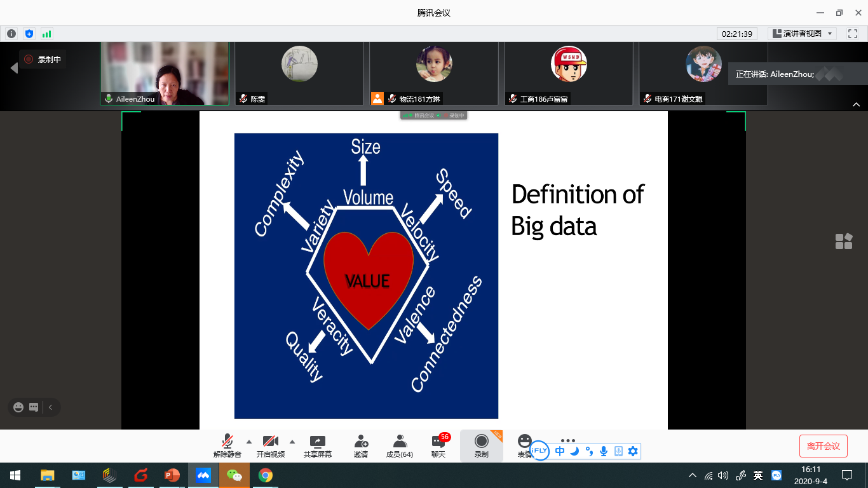Click the blue security shield icon
This screenshot has width=868, height=488.
(29, 34)
